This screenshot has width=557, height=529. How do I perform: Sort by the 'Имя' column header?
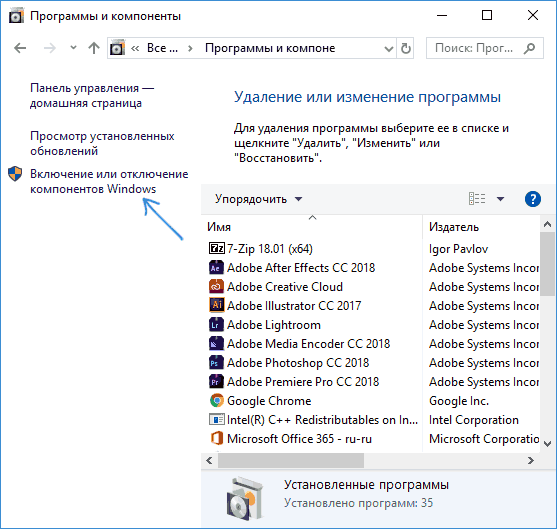pos(219,227)
